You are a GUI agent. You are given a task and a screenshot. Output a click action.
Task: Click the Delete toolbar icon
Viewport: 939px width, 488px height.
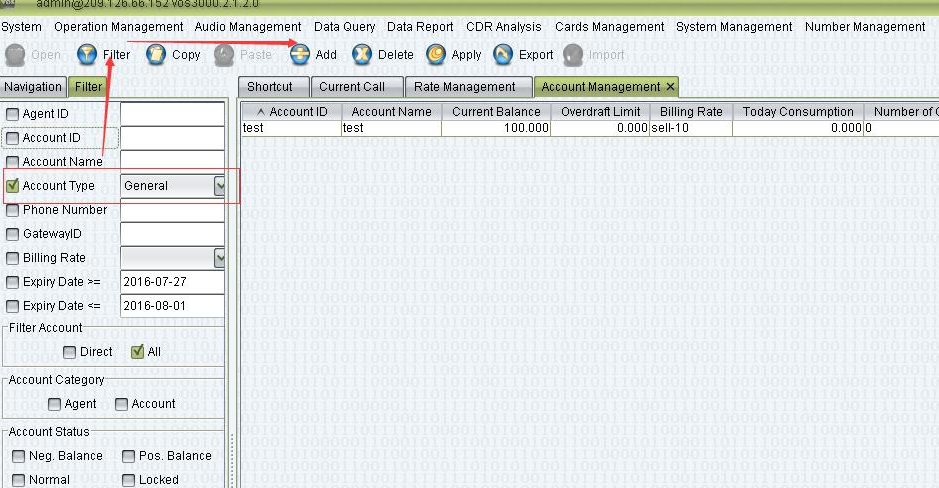[x=362, y=54]
